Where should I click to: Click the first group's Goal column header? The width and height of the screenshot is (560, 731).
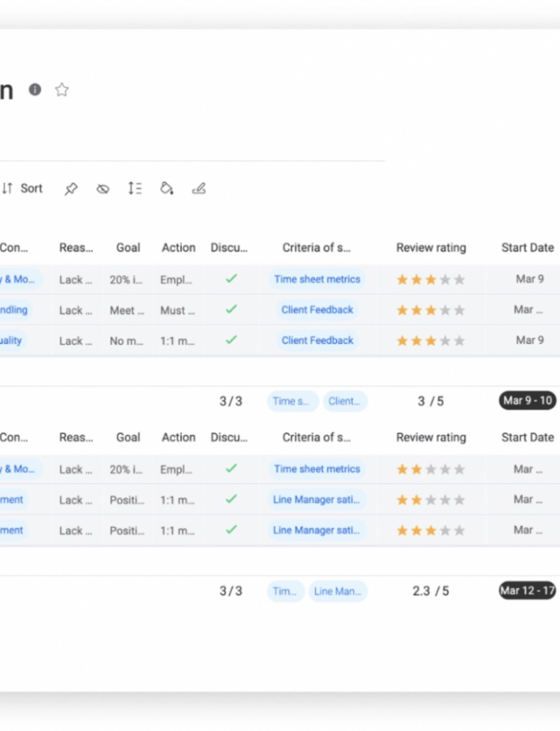(127, 248)
